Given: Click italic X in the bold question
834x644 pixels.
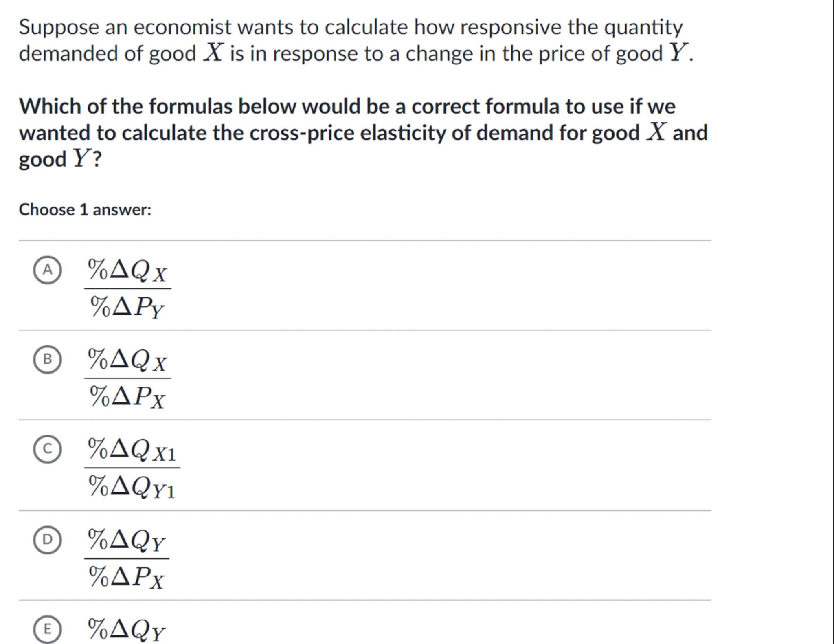Looking at the screenshot, I should coord(656,132).
